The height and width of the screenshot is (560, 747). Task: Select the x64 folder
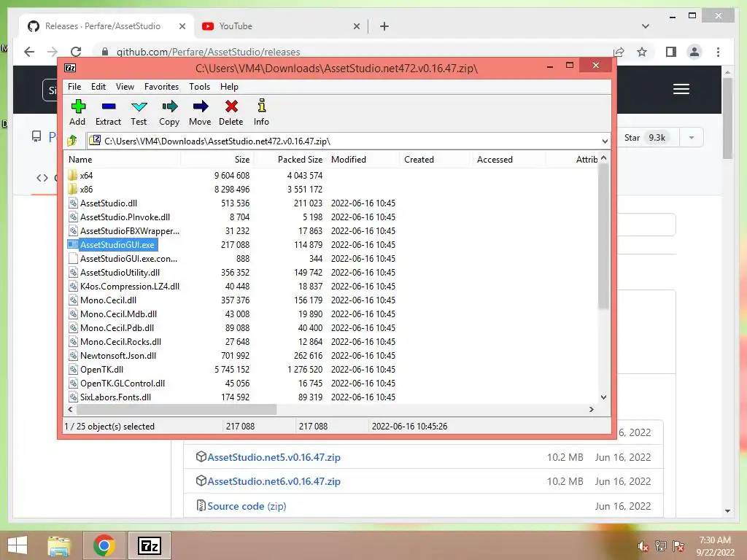click(x=86, y=175)
